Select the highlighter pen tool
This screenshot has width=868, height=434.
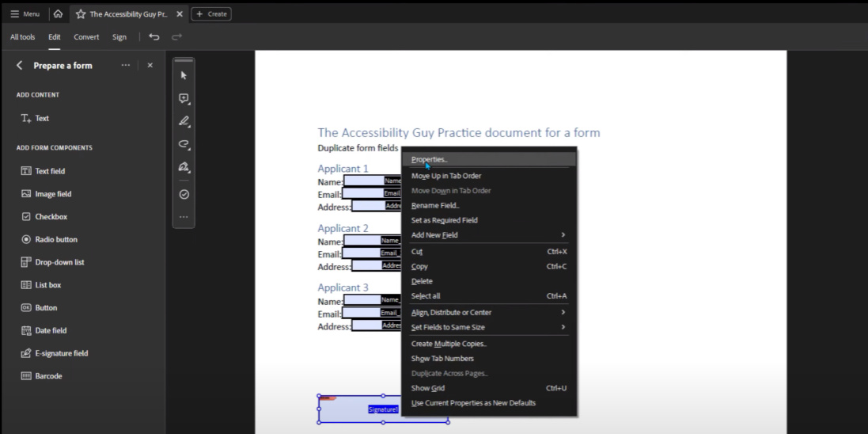(184, 121)
